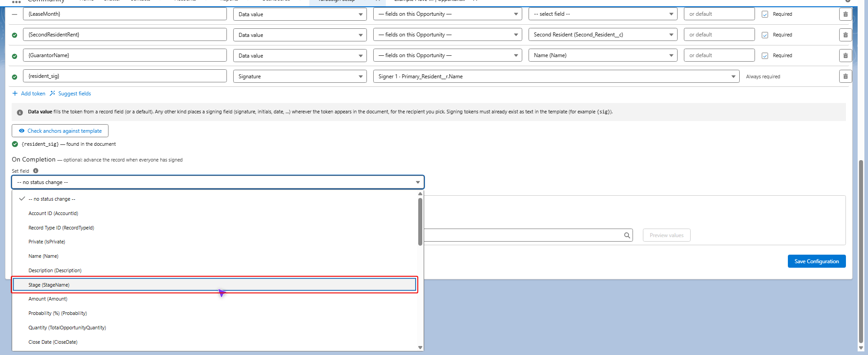This screenshot has width=868, height=355.
Task: Click green check beside {SecondResidentRent}
Action: pyautogui.click(x=14, y=35)
